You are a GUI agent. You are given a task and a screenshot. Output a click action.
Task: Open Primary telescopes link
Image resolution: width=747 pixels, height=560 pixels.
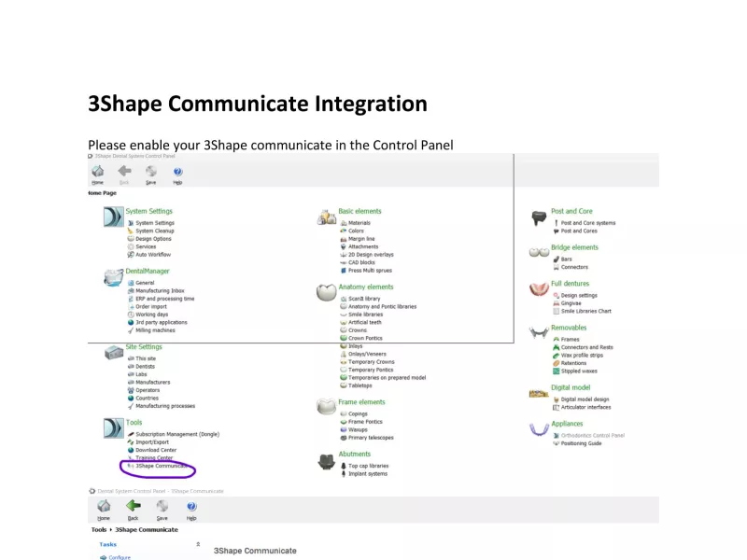[371, 438]
